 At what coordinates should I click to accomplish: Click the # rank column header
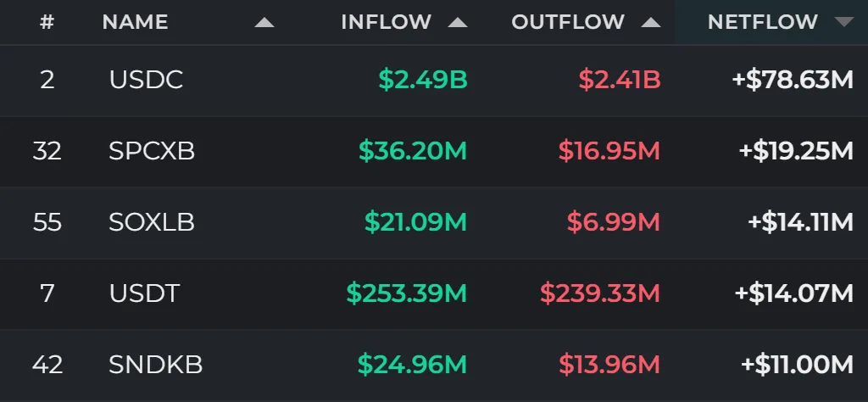tap(47, 22)
